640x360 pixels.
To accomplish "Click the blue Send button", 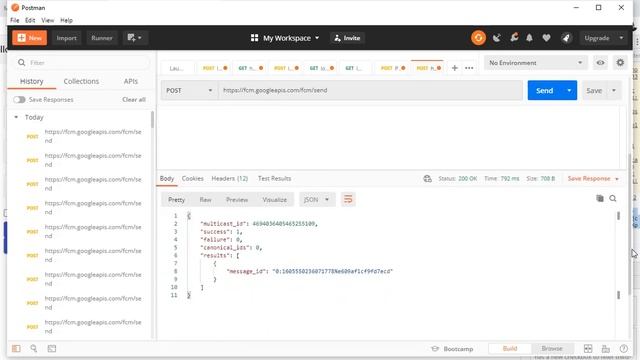I will click(x=544, y=90).
